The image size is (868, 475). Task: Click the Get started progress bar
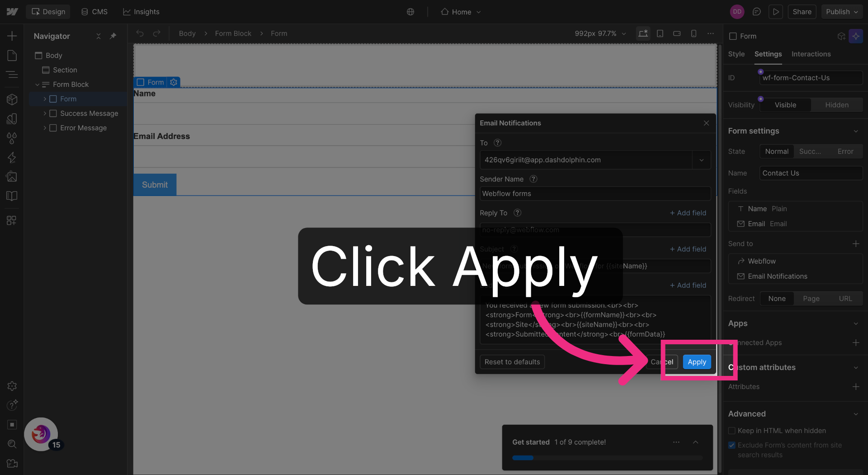[x=607, y=458]
